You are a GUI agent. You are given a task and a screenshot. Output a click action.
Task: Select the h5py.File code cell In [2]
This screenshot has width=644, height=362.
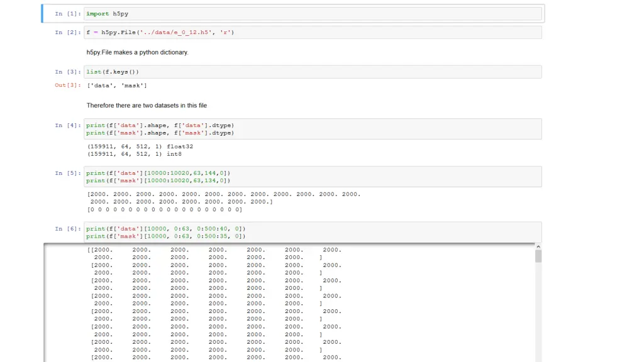313,33
